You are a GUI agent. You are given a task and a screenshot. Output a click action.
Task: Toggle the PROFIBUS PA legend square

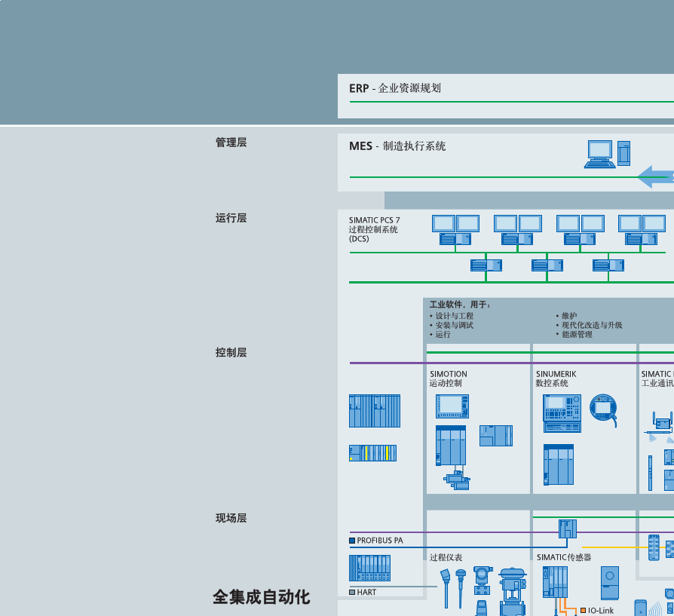(x=351, y=541)
